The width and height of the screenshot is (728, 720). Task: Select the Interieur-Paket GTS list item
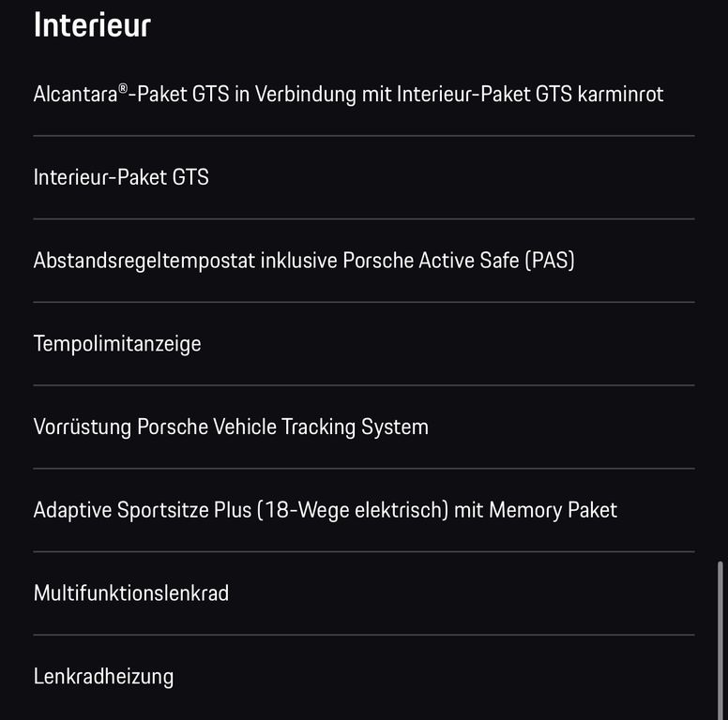(x=121, y=177)
